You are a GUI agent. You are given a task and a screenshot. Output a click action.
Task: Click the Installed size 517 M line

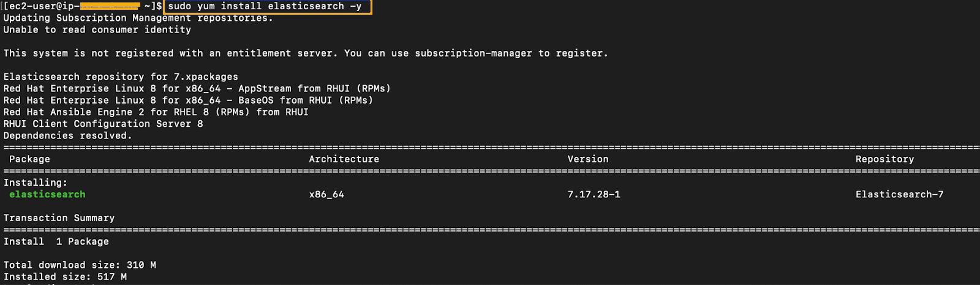point(65,276)
